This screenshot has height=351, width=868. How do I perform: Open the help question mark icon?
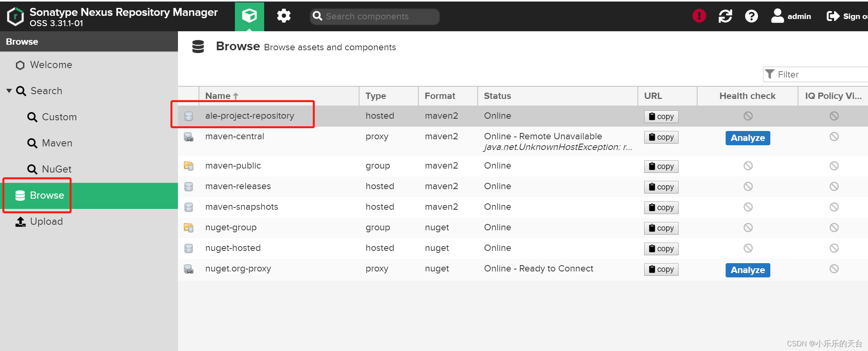(751, 16)
